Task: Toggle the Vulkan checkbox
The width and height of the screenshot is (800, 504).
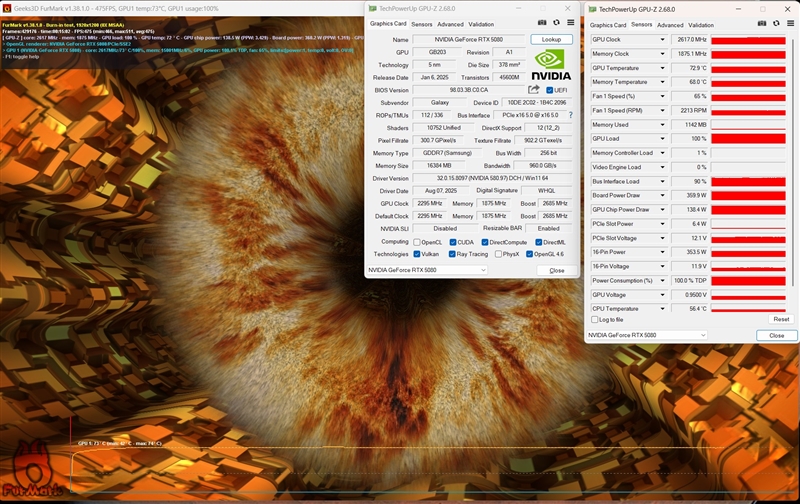Action: pos(417,254)
